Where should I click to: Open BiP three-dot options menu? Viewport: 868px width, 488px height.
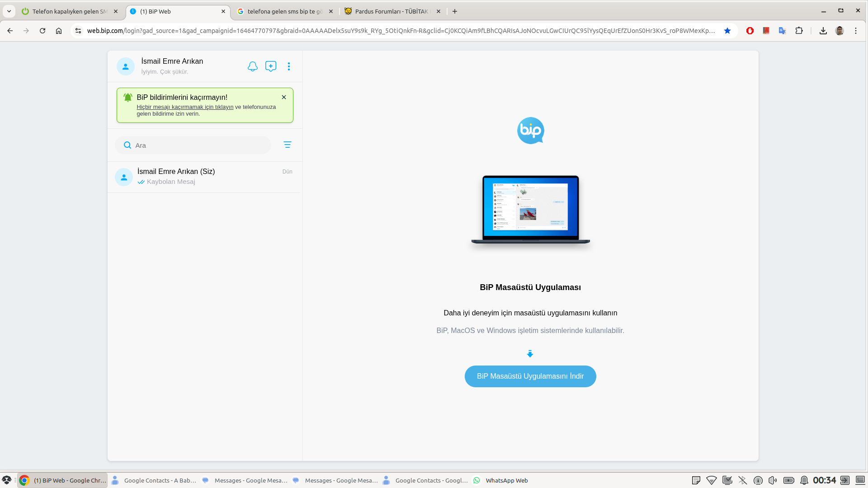[289, 66]
